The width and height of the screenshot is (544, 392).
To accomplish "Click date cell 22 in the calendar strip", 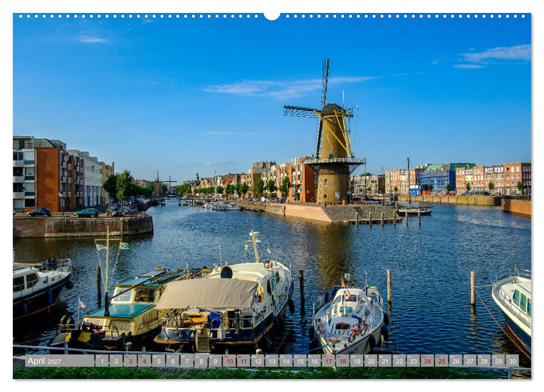I will point(399,361).
